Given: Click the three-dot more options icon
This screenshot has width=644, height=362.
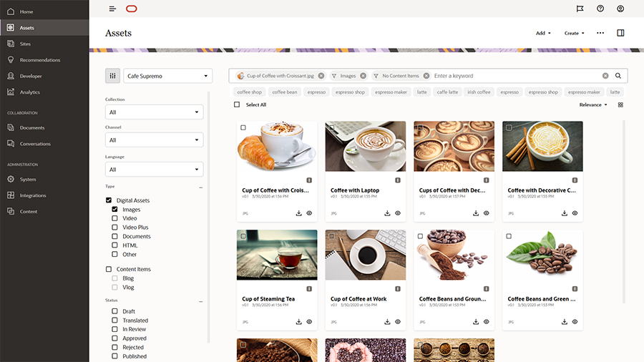Looking at the screenshot, I should (x=600, y=33).
